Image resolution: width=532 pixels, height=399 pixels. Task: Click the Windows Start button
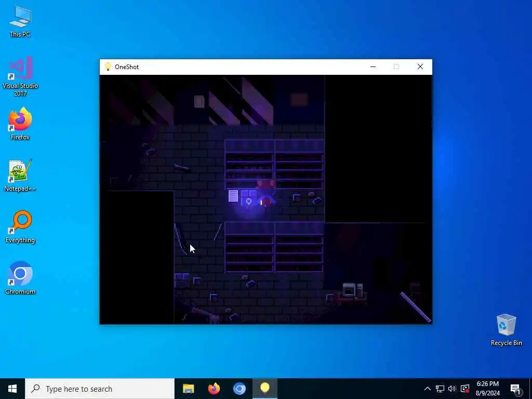tap(12, 389)
